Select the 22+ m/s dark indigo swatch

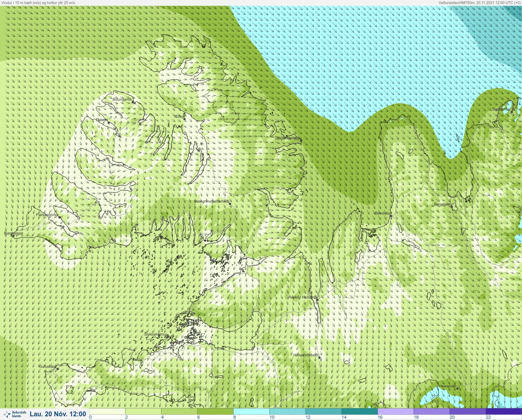point(504,411)
